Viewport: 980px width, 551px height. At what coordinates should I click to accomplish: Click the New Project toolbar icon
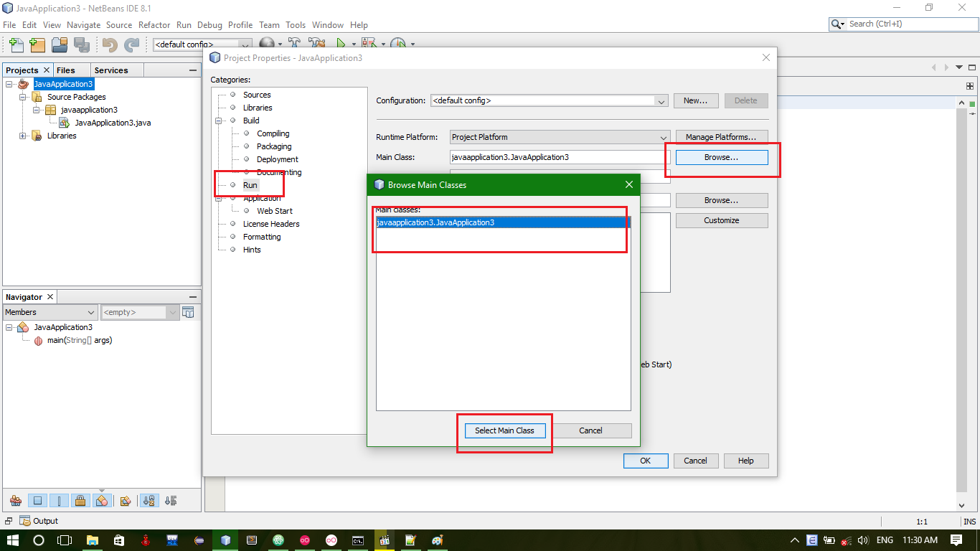point(37,44)
